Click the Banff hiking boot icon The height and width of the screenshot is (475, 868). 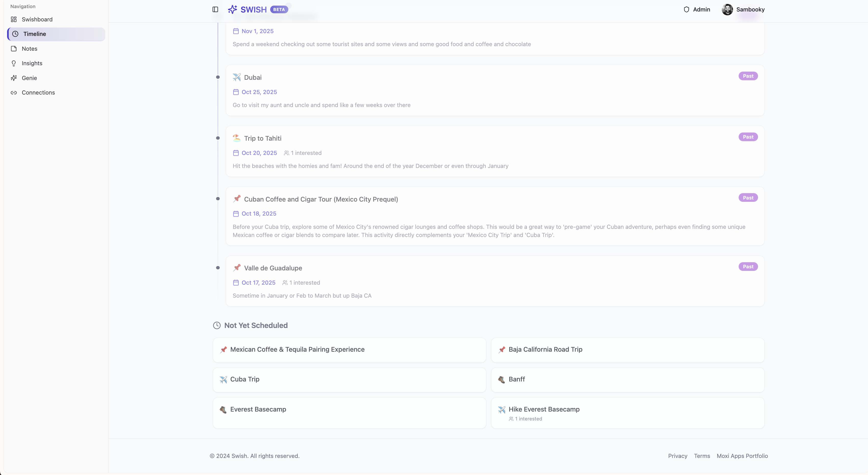click(501, 379)
